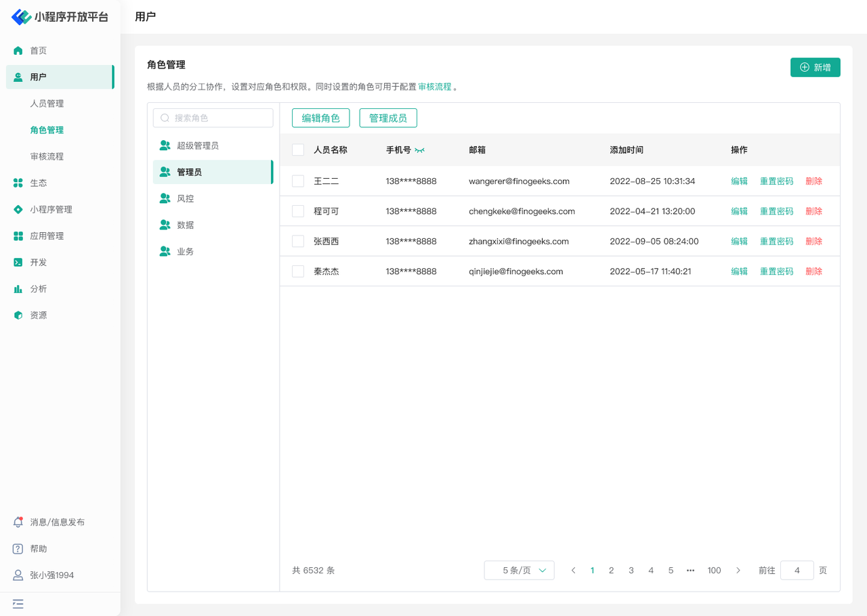
Task: Tick the checkbox next to 秦杰杰
Action: pos(298,271)
